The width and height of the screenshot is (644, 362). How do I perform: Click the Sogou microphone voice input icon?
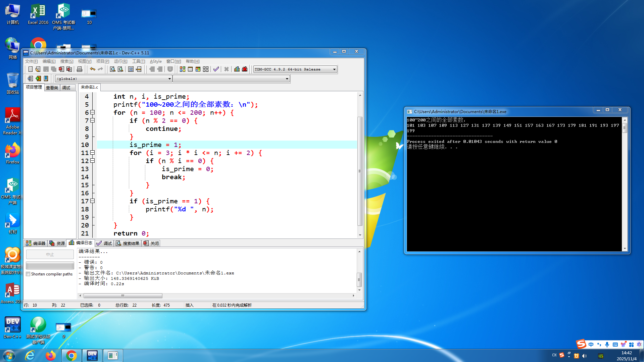coord(607,345)
